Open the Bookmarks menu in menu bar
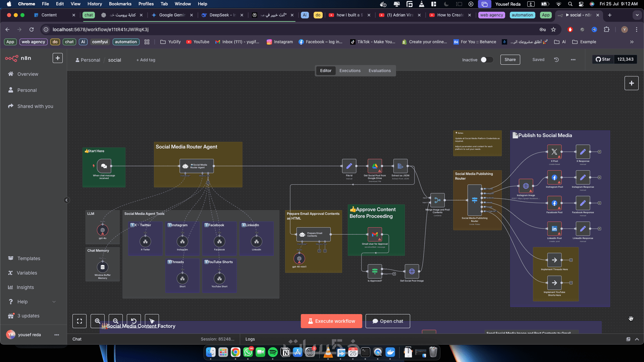The height and width of the screenshot is (362, 644). (120, 4)
